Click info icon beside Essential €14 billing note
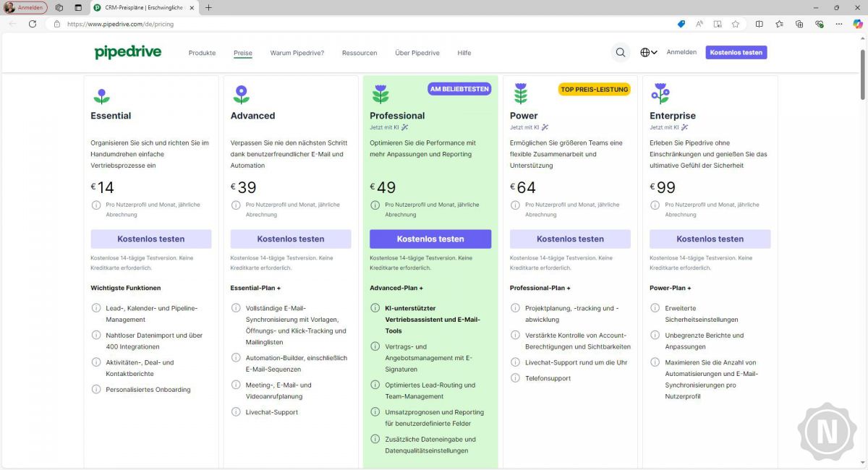 point(95,205)
